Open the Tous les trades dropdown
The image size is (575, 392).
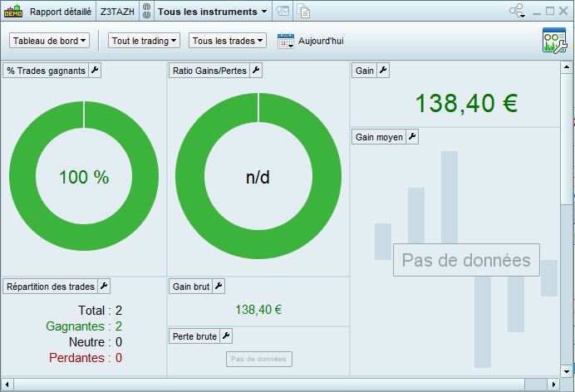click(x=228, y=41)
